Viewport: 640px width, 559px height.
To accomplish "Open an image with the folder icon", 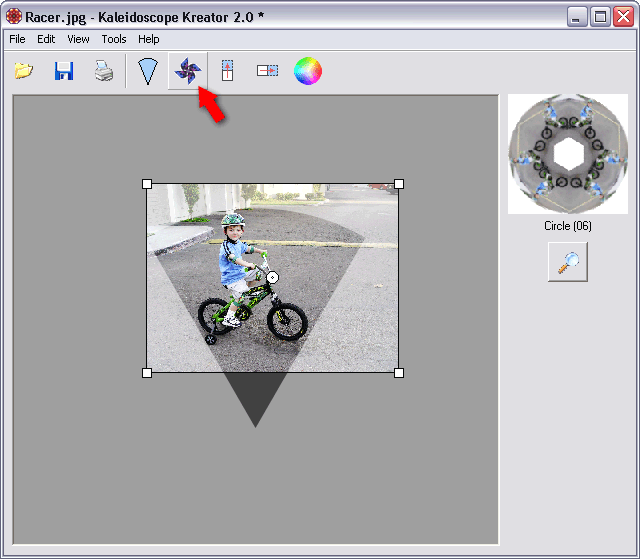I will [x=24, y=71].
